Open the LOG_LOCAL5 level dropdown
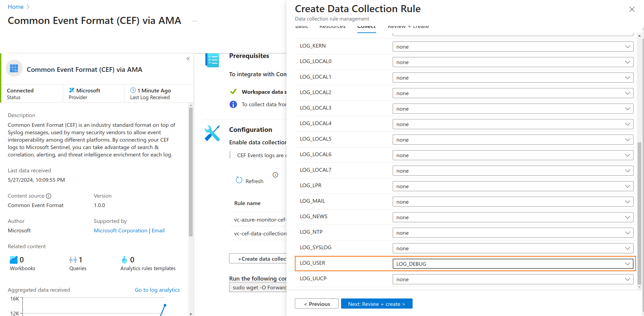 [x=513, y=140]
